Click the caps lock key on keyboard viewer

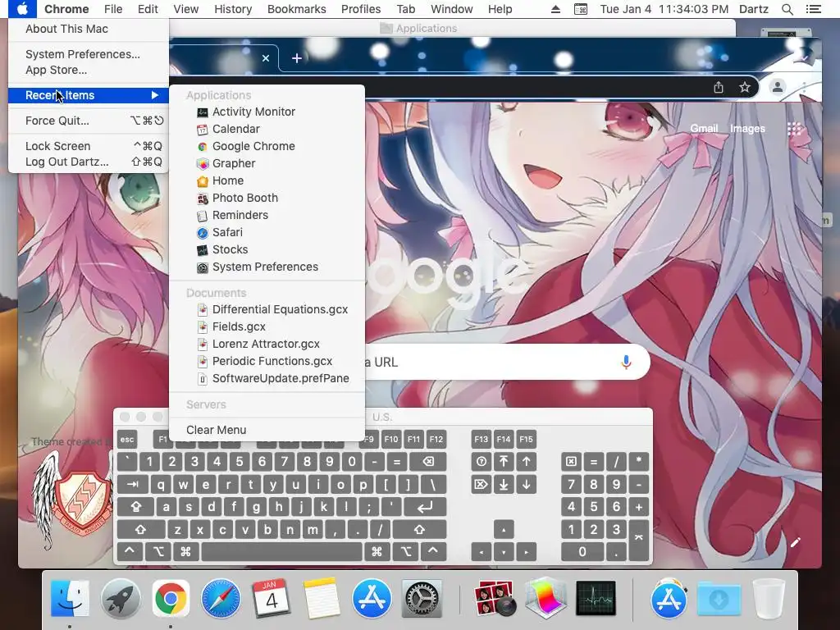coord(135,507)
